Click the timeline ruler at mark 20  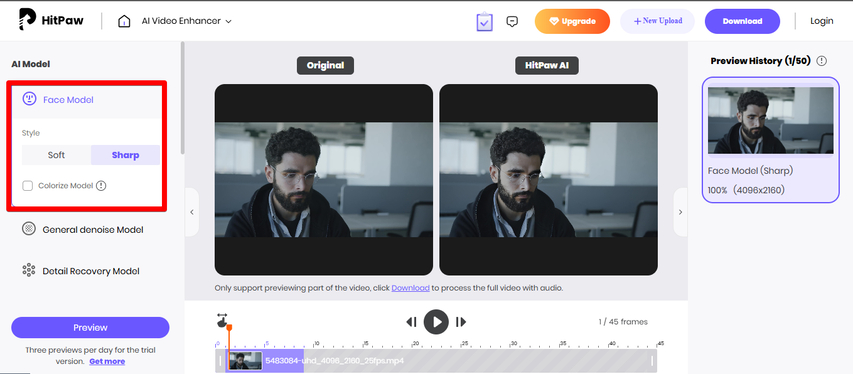(x=416, y=345)
